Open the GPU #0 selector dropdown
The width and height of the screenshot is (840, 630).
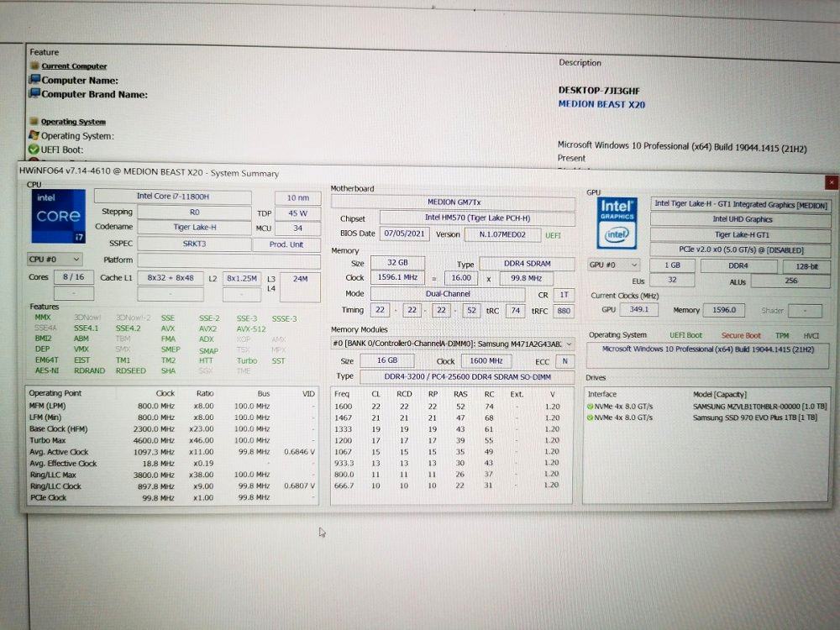pos(613,265)
